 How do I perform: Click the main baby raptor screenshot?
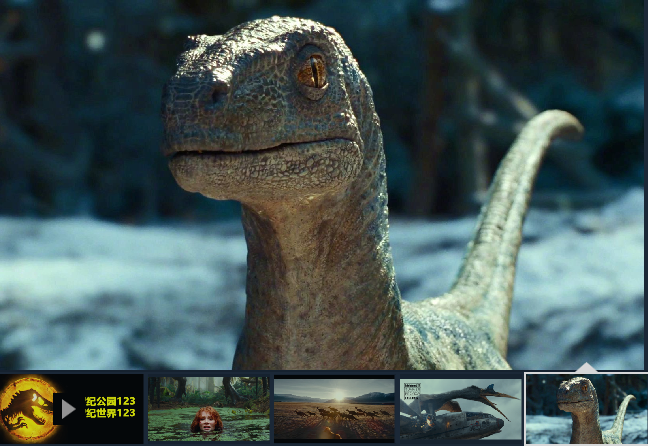tap(322, 185)
